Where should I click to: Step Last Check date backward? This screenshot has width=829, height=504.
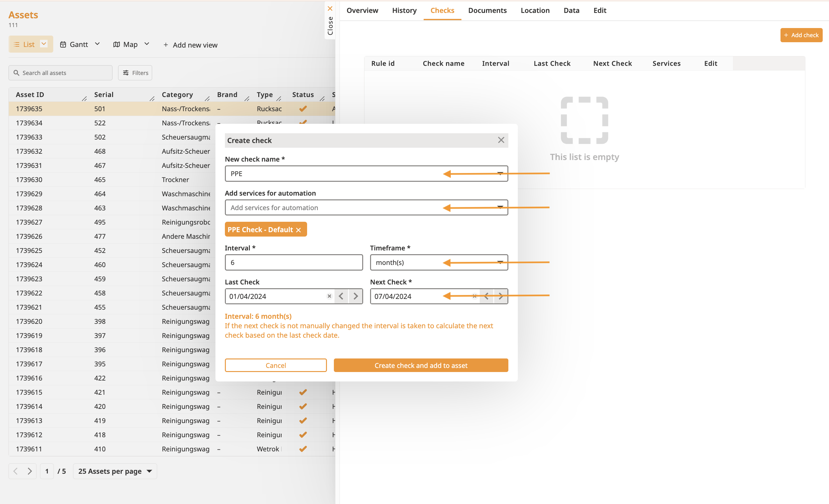341,296
